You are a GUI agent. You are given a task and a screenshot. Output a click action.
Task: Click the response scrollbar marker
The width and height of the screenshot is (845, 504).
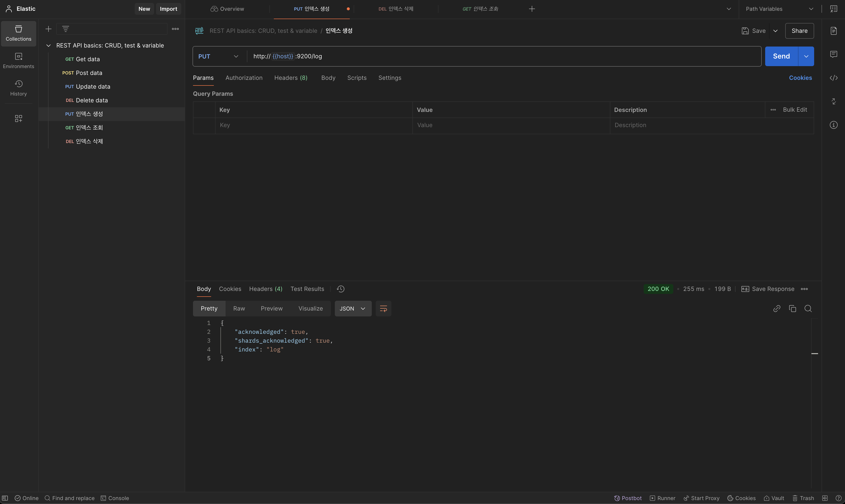[x=814, y=354]
